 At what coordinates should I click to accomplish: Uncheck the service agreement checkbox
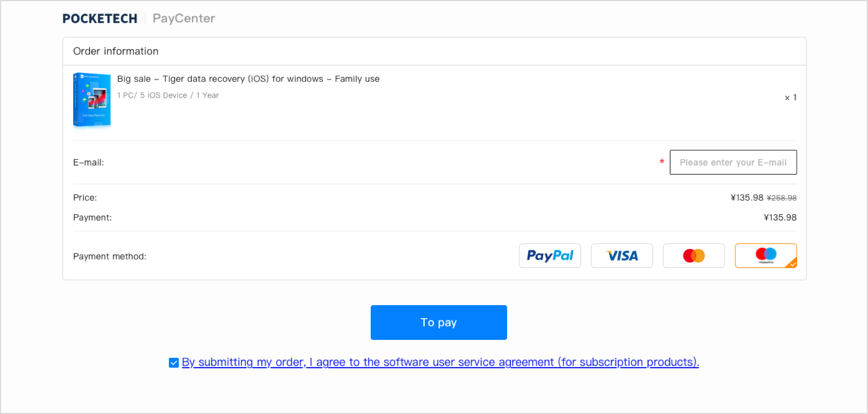click(x=174, y=363)
